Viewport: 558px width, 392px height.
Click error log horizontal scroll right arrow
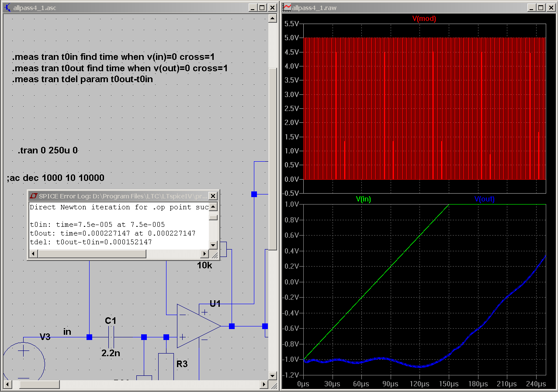coord(204,253)
